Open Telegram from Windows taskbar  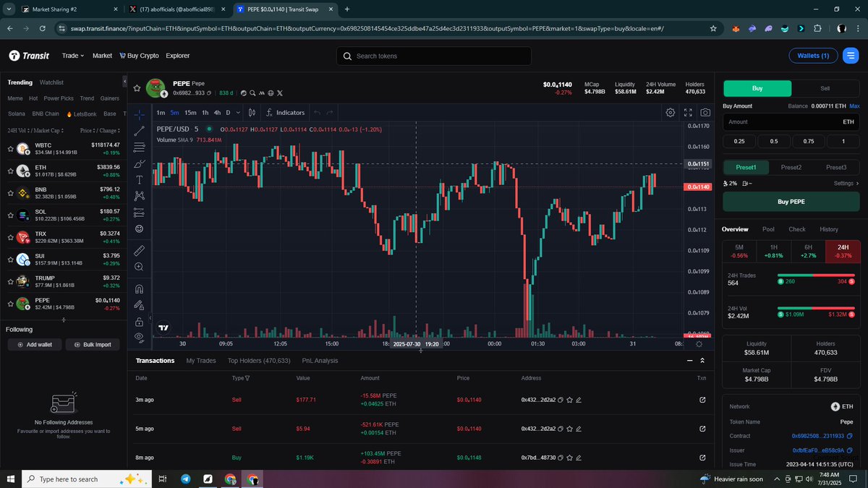186,479
